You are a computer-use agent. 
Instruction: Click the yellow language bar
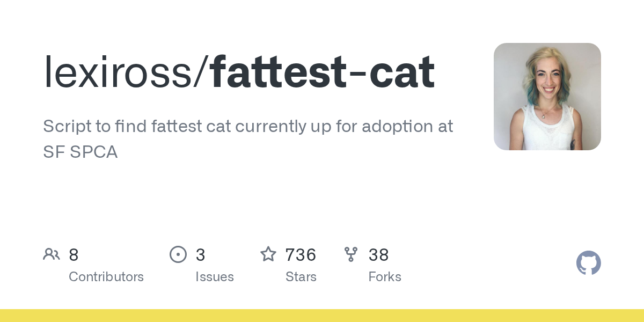(322, 316)
